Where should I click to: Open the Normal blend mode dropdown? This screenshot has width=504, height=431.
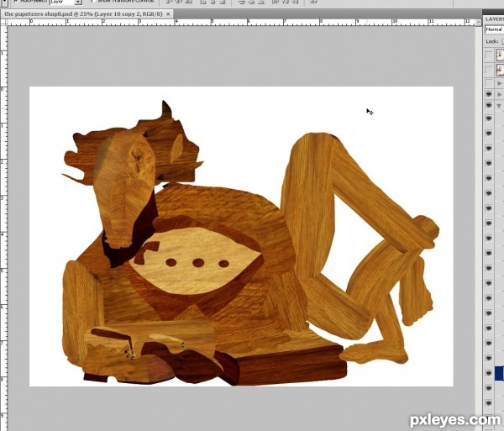tap(495, 29)
